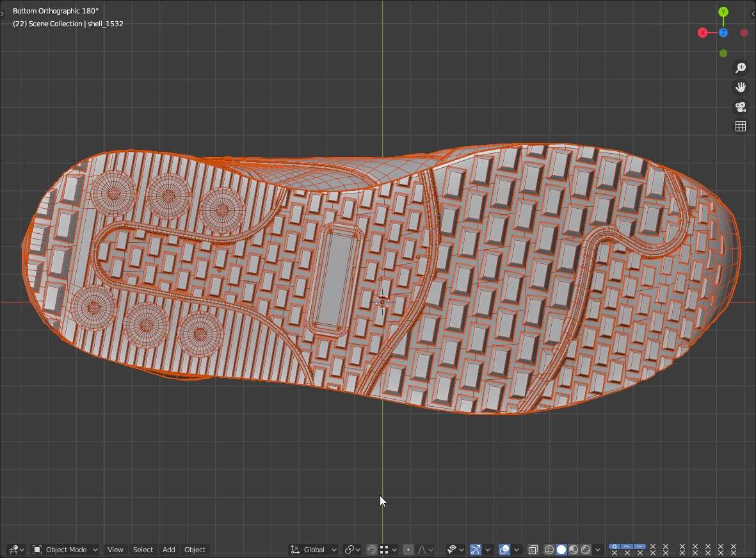
Task: Toggle viewport overlays
Action: point(504,550)
